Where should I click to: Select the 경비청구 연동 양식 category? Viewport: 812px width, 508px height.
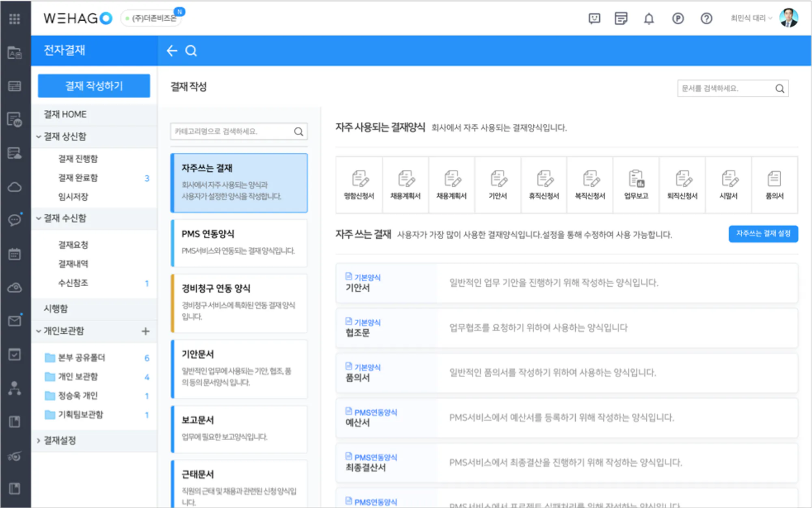[x=239, y=303]
